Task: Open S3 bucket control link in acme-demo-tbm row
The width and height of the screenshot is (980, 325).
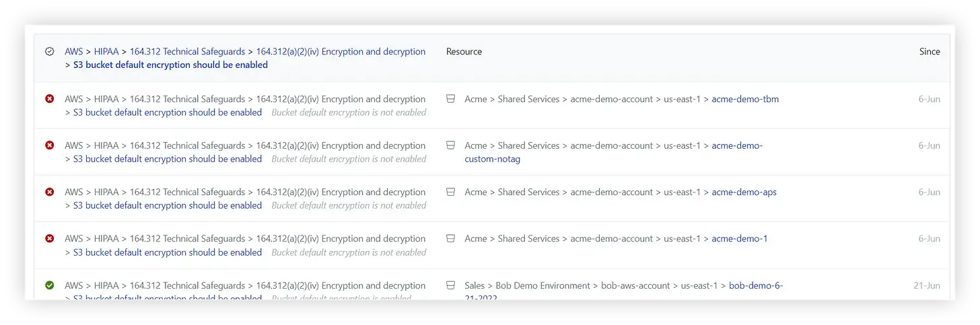Action: pyautogui.click(x=168, y=112)
